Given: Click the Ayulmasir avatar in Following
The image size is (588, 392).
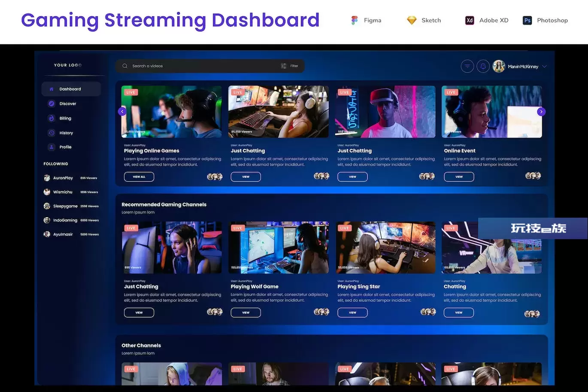Looking at the screenshot, I should 47,234.
